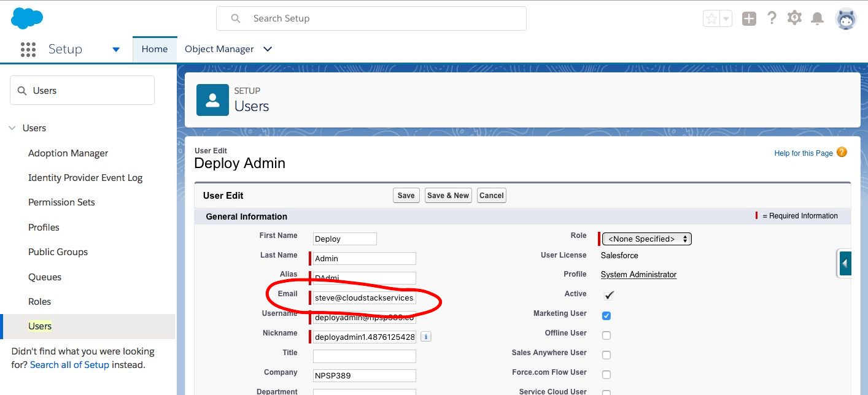Click the Nickname field
The width and height of the screenshot is (868, 395).
point(365,337)
